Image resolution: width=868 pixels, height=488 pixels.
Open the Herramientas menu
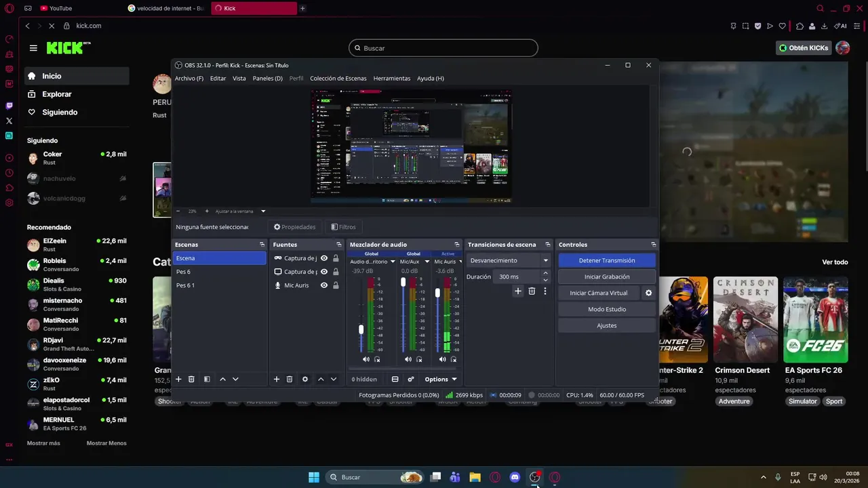tap(392, 79)
